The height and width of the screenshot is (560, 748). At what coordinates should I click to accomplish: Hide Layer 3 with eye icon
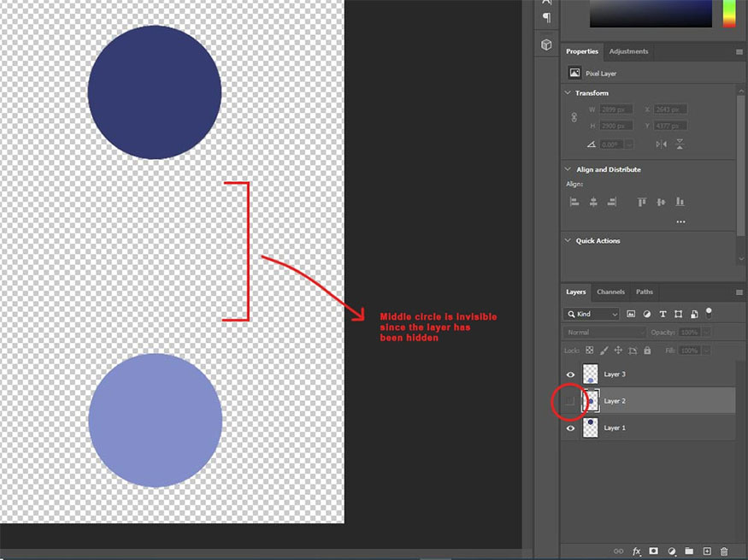tap(570, 374)
